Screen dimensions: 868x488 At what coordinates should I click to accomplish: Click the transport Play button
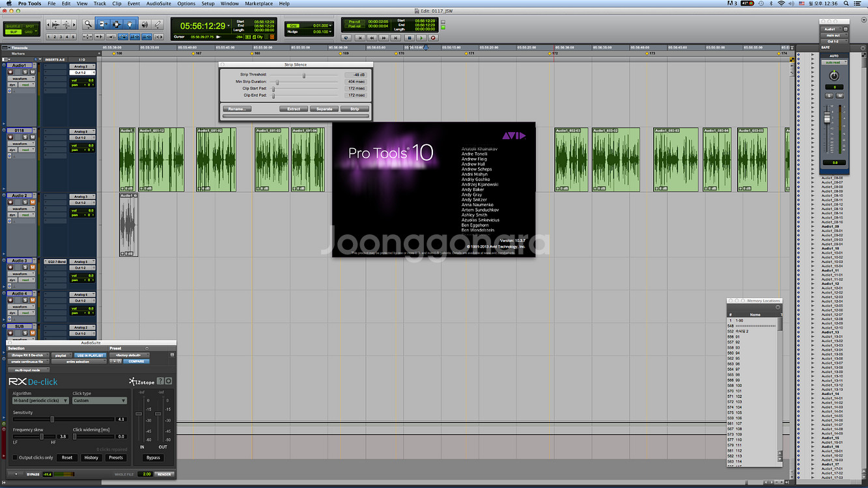(x=421, y=38)
